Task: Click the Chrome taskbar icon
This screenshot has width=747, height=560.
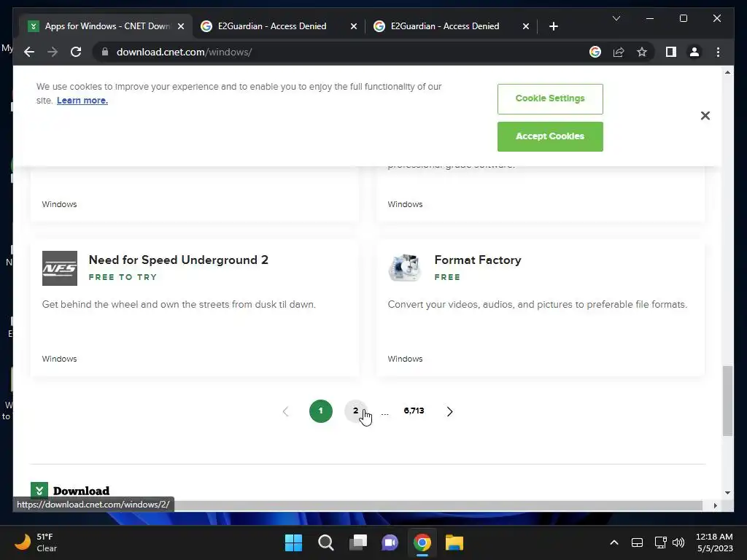Action: click(422, 542)
